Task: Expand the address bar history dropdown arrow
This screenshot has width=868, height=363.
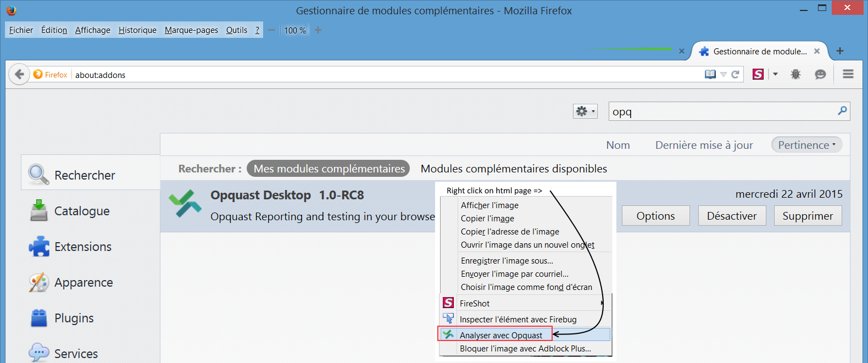Action: (723, 74)
